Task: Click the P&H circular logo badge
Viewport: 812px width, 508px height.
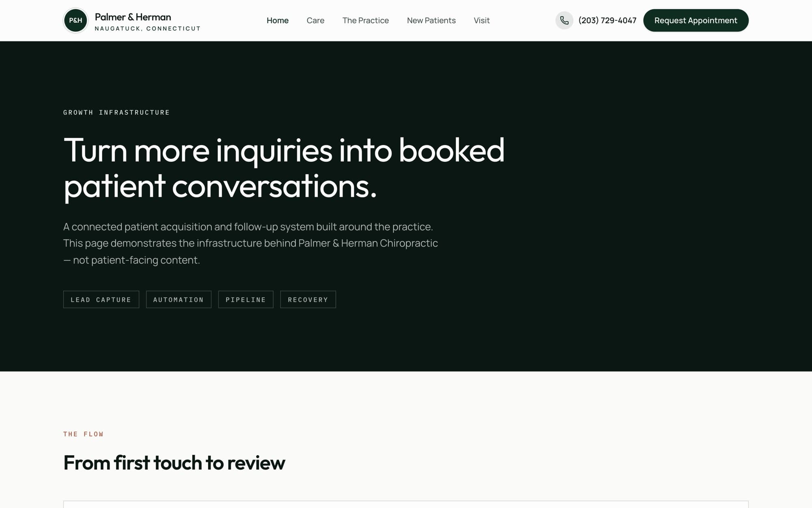Action: pos(76,20)
